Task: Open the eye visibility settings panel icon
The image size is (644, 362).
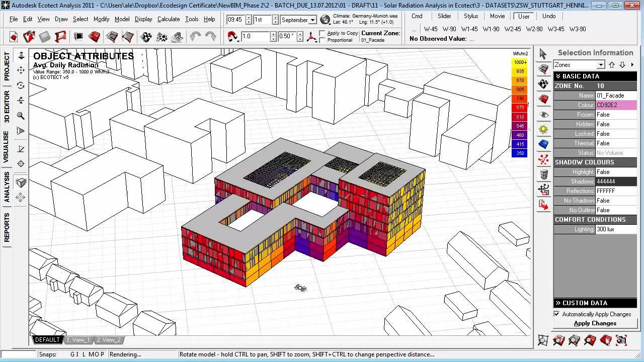Action: 543,115
